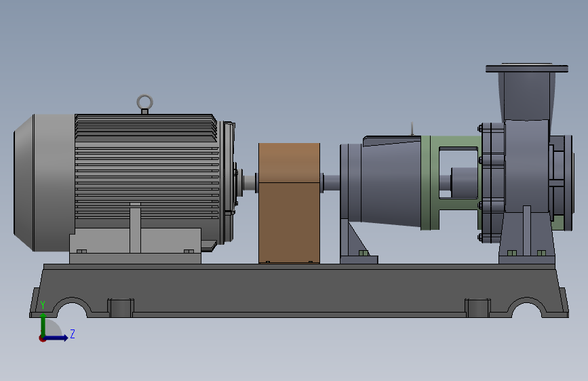Click the blue Z axis arrow of the triad
This screenshot has width=588, height=381.
pos(56,338)
